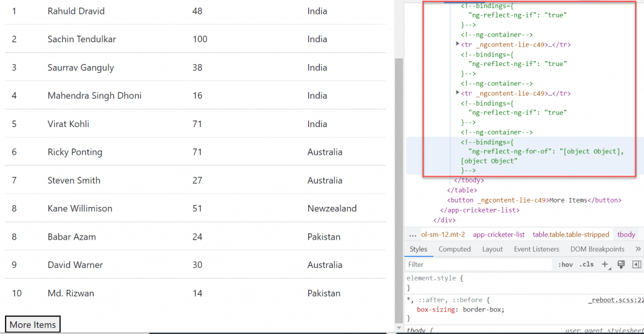Click Kane Willimison's 51 value
Image resolution: width=644 pixels, height=334 pixels.
click(197, 208)
